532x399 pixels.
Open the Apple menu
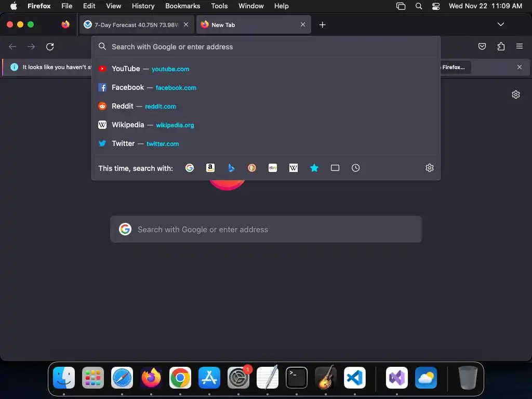[x=14, y=6]
